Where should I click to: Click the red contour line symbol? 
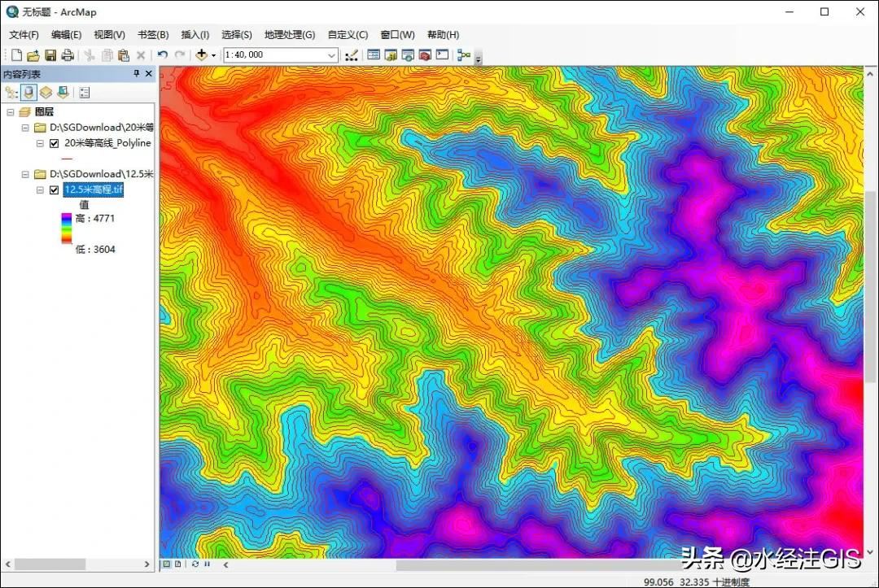pyautogui.click(x=67, y=159)
